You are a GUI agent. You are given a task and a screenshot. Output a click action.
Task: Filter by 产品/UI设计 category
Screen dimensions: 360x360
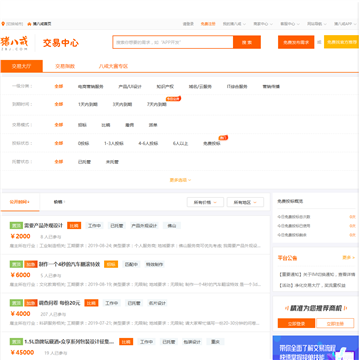point(130,86)
